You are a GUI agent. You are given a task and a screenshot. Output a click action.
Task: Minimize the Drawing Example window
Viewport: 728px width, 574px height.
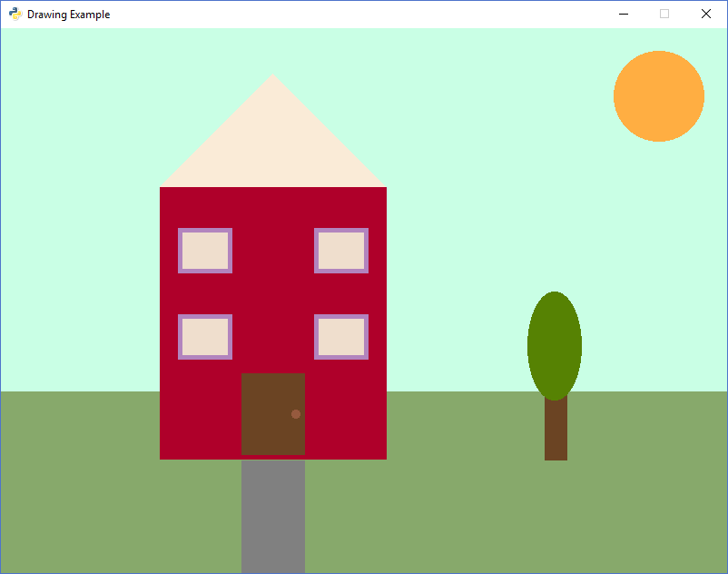(x=623, y=14)
